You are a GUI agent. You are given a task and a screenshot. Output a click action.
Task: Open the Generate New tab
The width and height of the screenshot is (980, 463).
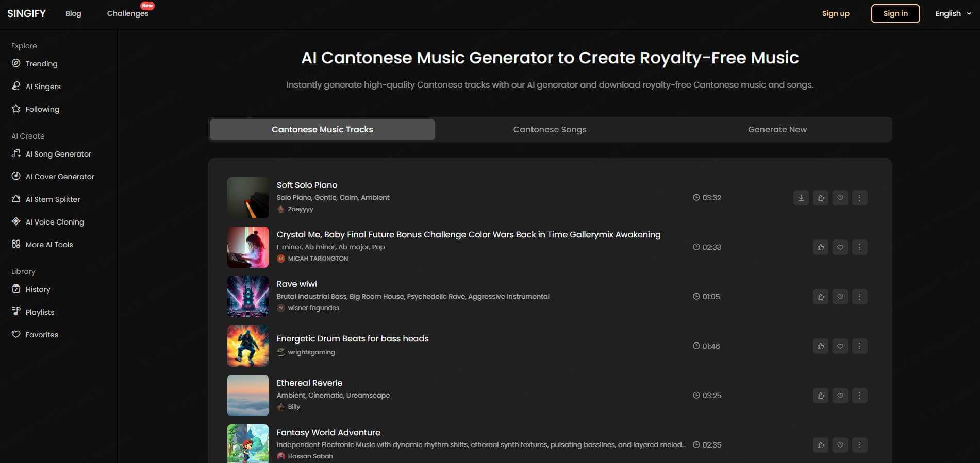coord(777,130)
